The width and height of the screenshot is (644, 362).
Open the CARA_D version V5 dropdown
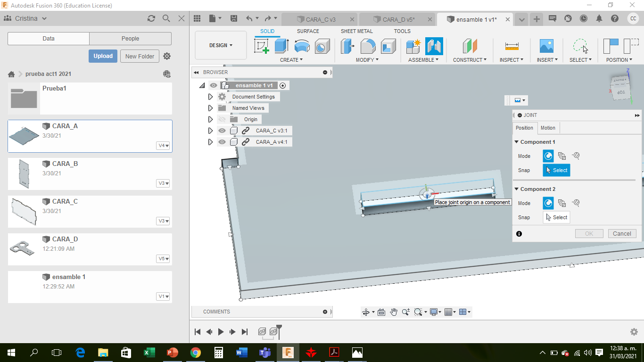coord(163,259)
